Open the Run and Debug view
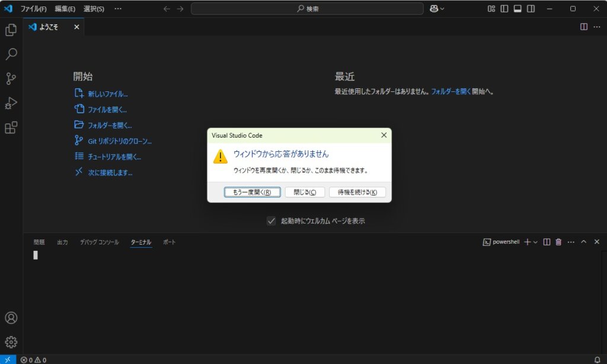 click(11, 103)
